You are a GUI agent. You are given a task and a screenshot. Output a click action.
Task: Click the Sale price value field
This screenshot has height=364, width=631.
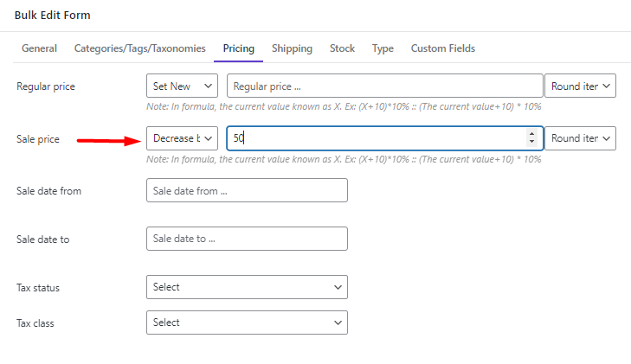[384, 138]
